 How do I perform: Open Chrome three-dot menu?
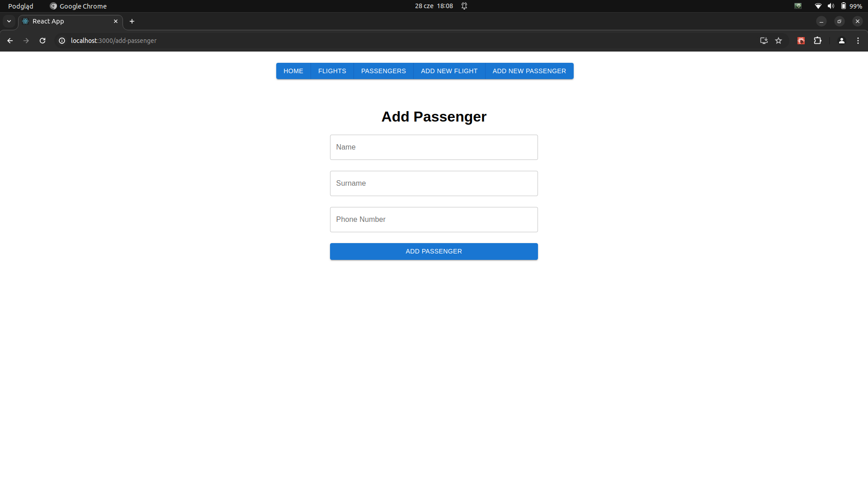[x=858, y=41]
